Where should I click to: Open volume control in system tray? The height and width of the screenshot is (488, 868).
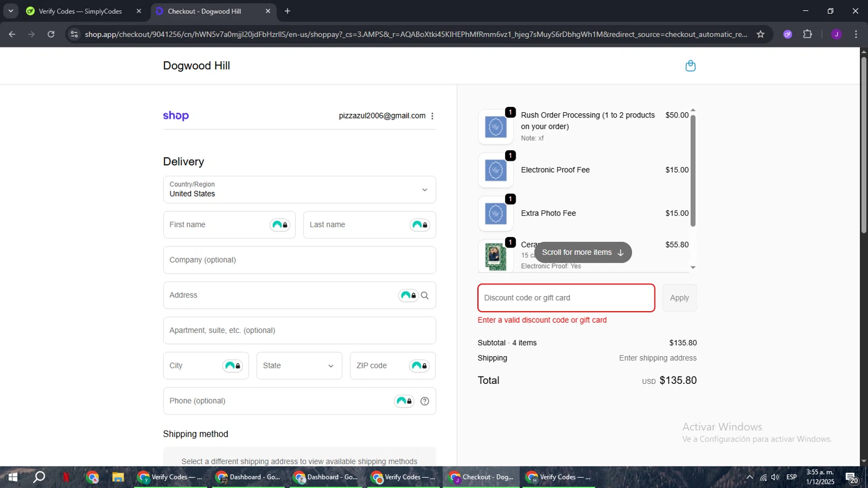[775, 478]
